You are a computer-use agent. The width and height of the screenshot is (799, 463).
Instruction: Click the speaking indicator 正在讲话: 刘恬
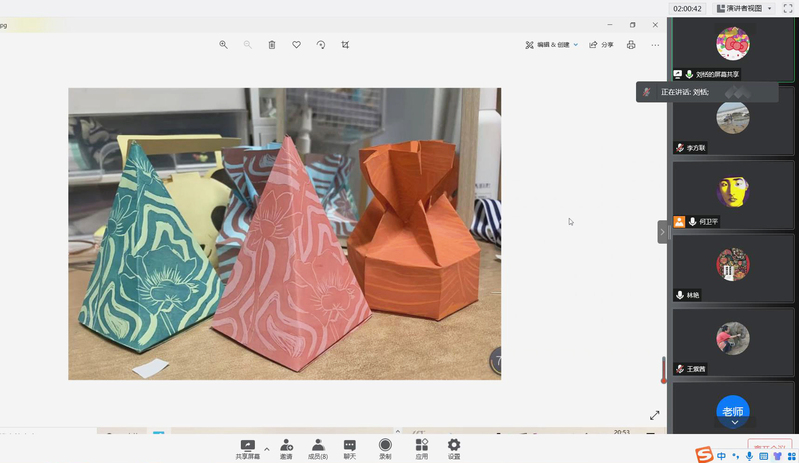coord(707,92)
